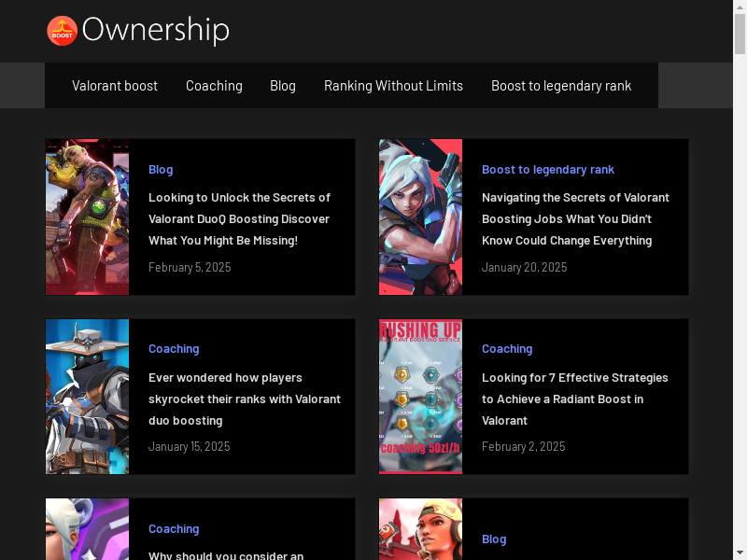Image resolution: width=747 pixels, height=560 pixels.
Task: Click the Valorant Boosting Jobs article thumbnail
Action: coord(420,217)
